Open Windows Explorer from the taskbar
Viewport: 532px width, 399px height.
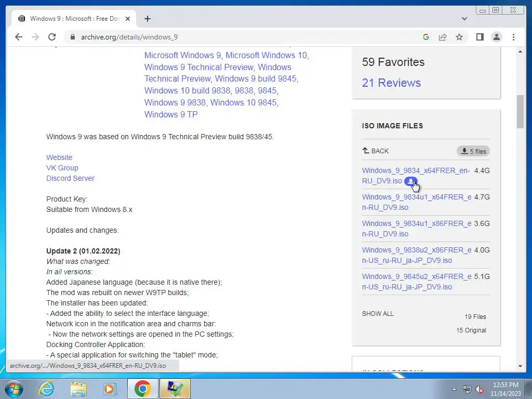click(x=78, y=389)
